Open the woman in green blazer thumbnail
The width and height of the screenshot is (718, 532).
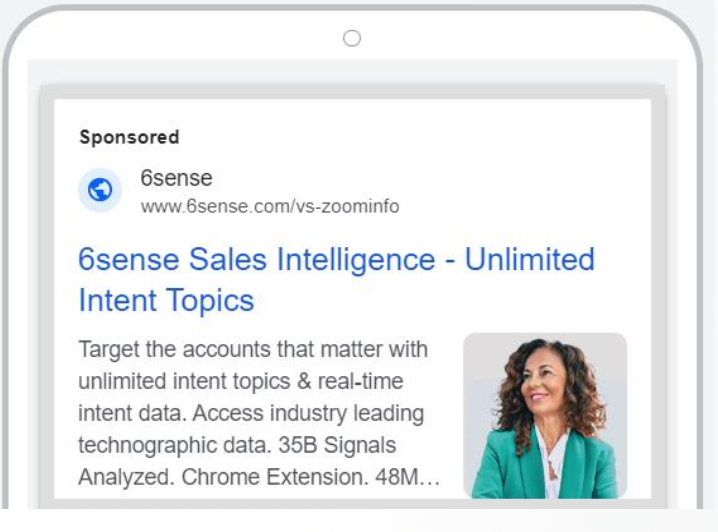coord(545,416)
